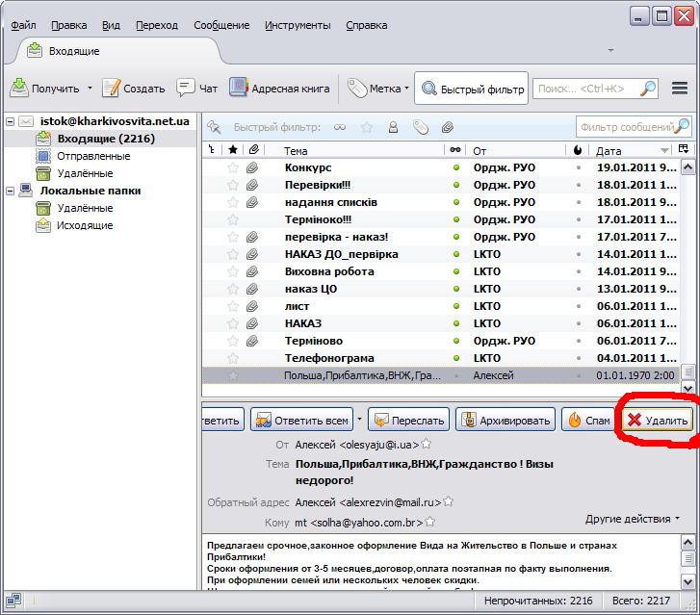Click the Фильтр сообщений search box
This screenshot has width=700, height=615.
tap(633, 128)
